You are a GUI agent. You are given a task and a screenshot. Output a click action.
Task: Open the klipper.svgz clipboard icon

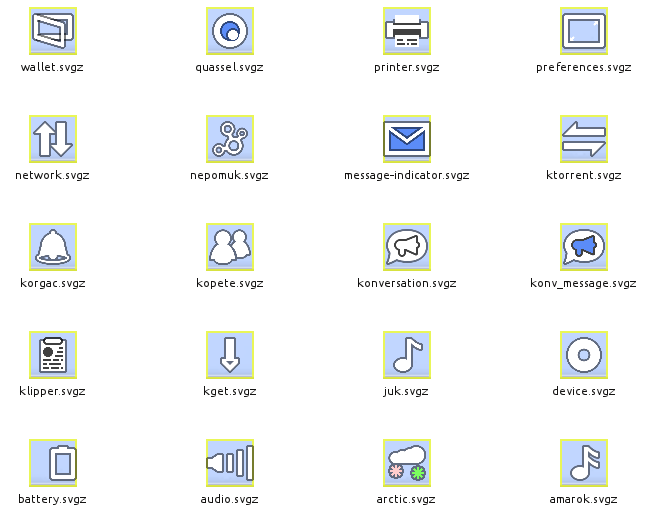[53, 355]
